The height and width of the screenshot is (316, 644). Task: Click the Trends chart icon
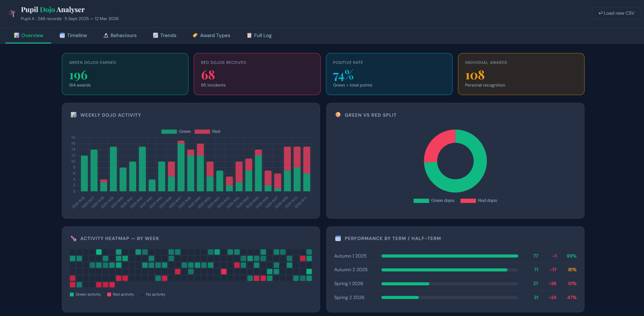tap(155, 35)
